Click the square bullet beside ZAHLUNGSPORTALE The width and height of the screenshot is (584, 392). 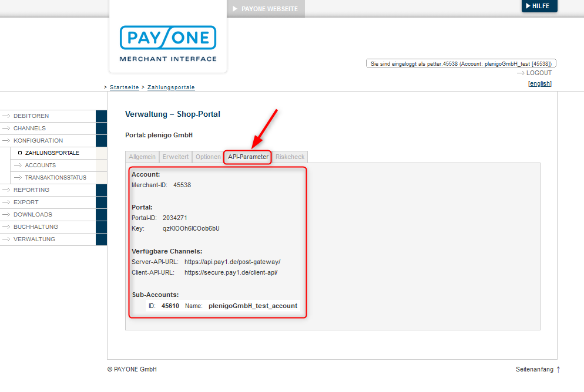pos(20,153)
